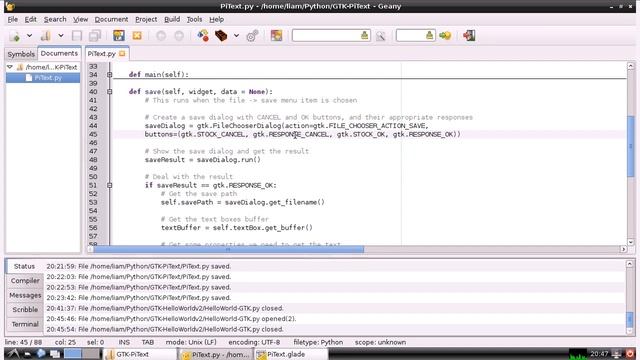
Task: Open the Messages tab
Action: (x=25, y=295)
